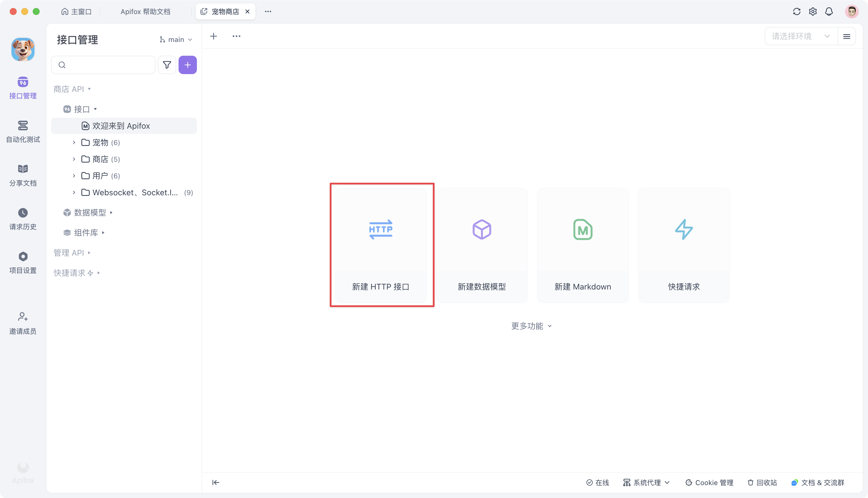Click the purple add button next to search
868x498 pixels.
click(188, 65)
